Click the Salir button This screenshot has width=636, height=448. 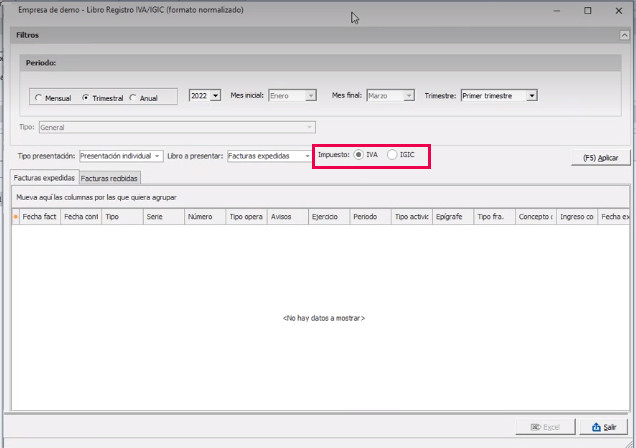point(604,427)
